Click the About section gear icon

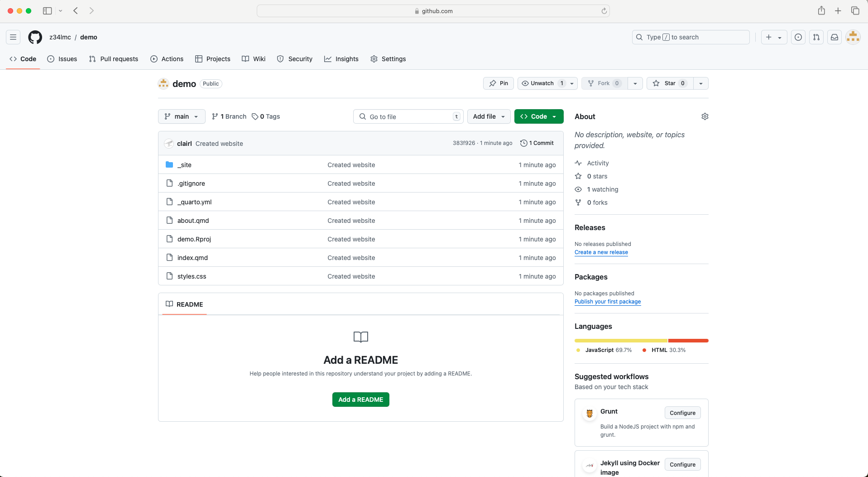pos(705,116)
